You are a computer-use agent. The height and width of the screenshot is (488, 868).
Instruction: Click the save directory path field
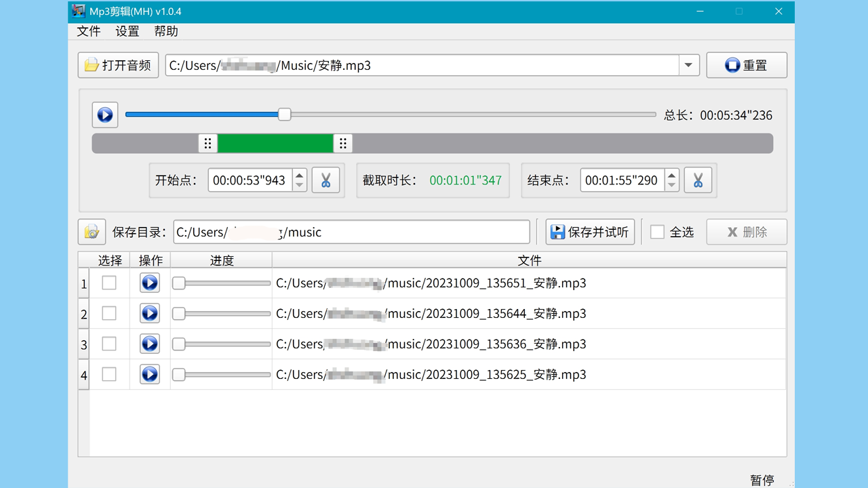pos(351,232)
